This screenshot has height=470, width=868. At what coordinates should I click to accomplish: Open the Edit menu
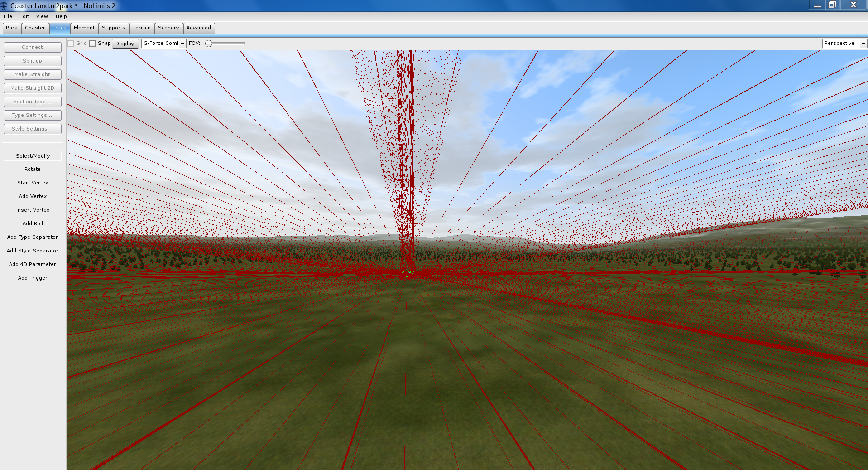[24, 16]
